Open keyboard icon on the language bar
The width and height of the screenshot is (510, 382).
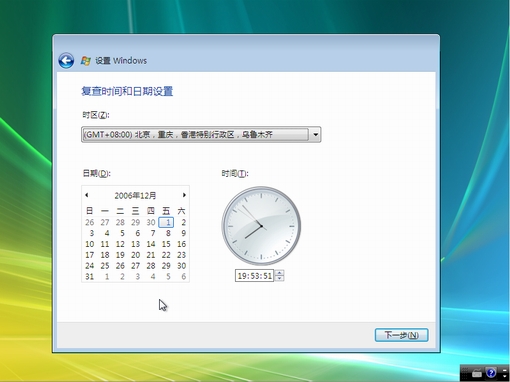[477, 373]
